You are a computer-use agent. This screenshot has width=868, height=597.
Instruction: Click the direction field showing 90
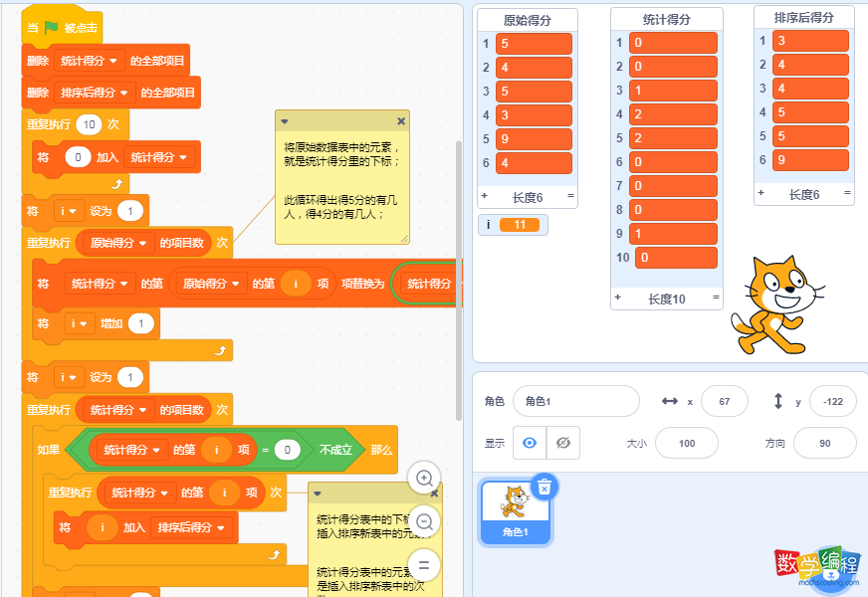[x=824, y=443]
